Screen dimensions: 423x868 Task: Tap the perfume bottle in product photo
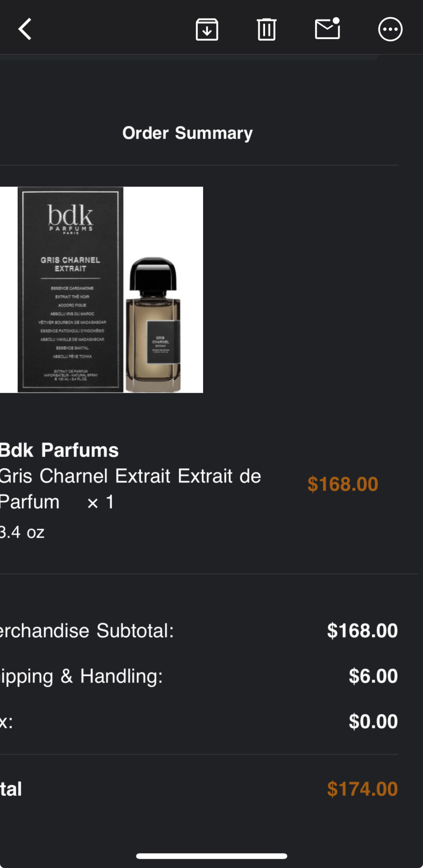coord(153,325)
